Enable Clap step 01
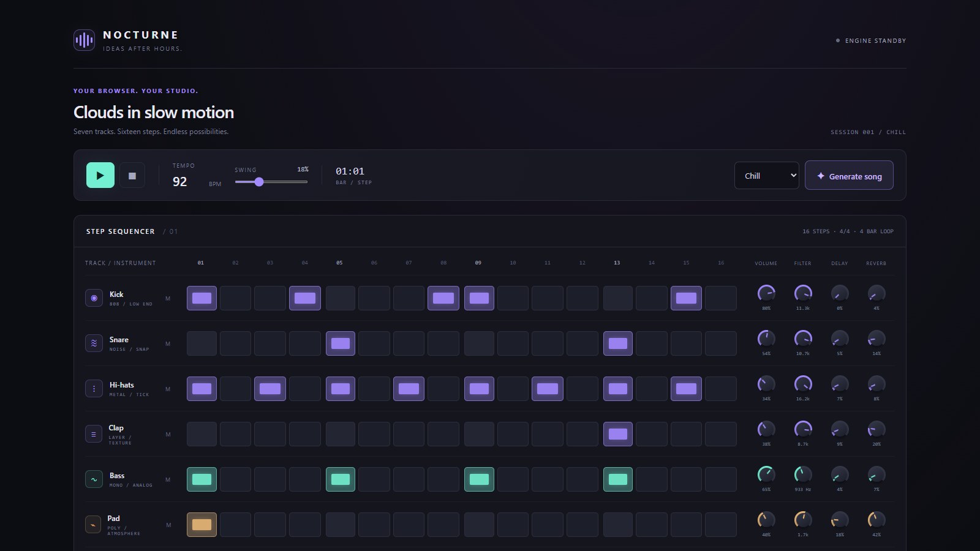This screenshot has width=980, height=551. tap(202, 434)
